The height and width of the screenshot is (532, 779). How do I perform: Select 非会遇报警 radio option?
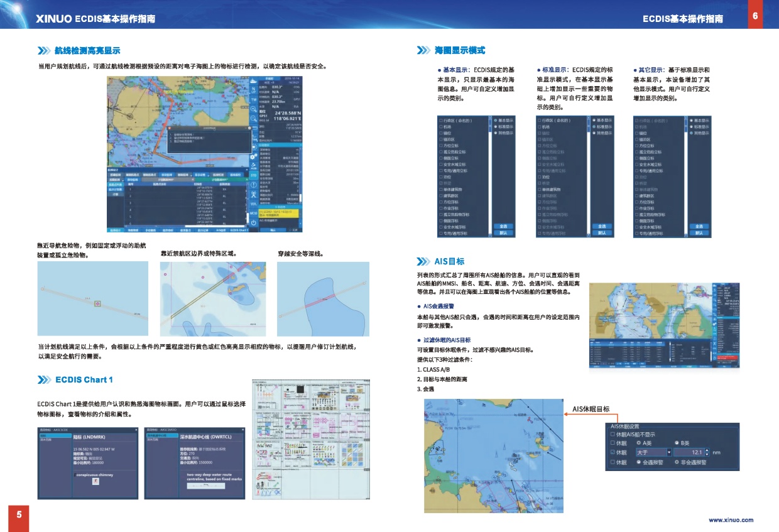[677, 462]
